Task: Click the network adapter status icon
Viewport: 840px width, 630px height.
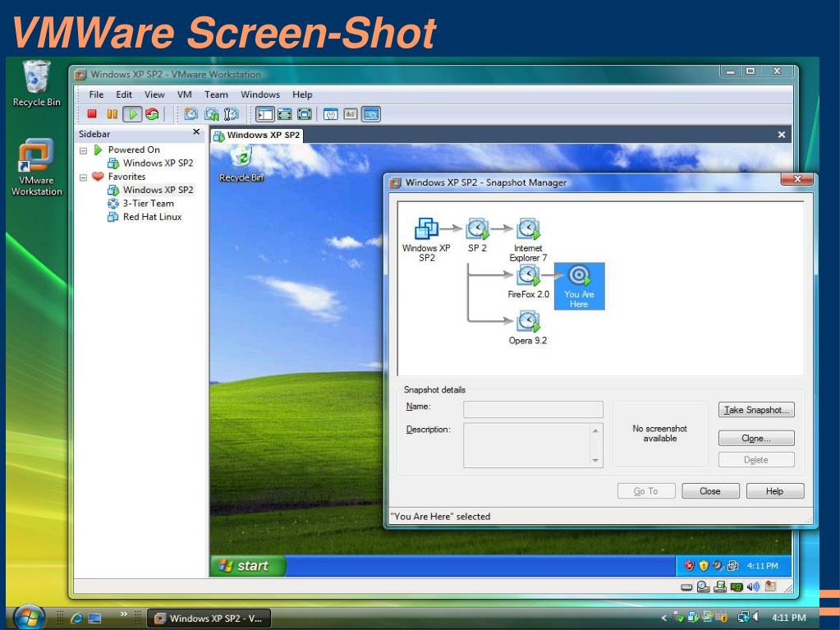Action: [737, 587]
